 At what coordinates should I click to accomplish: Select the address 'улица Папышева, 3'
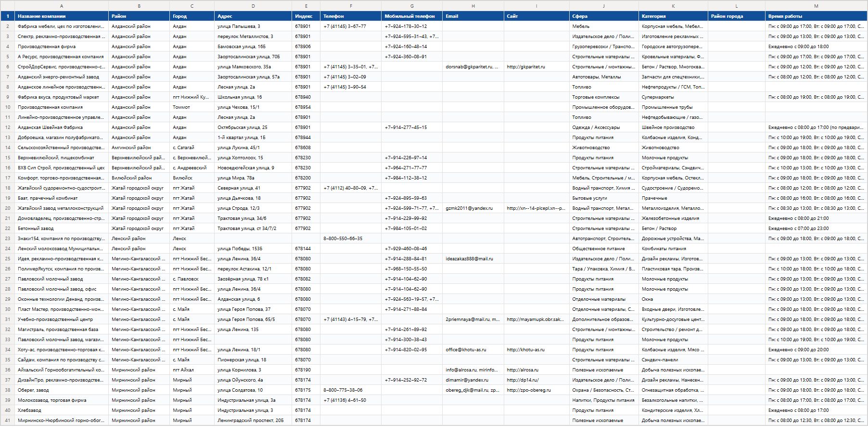253,26
